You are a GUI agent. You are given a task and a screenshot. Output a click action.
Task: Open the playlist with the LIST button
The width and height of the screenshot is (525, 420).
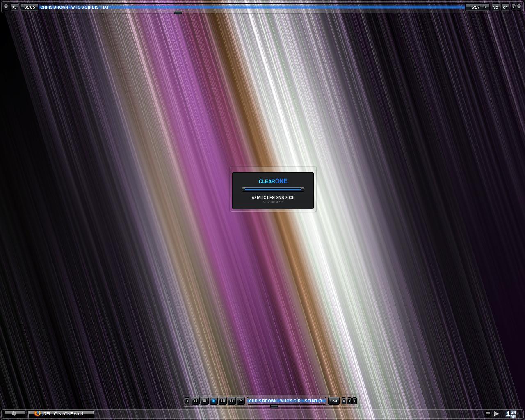[334, 401]
